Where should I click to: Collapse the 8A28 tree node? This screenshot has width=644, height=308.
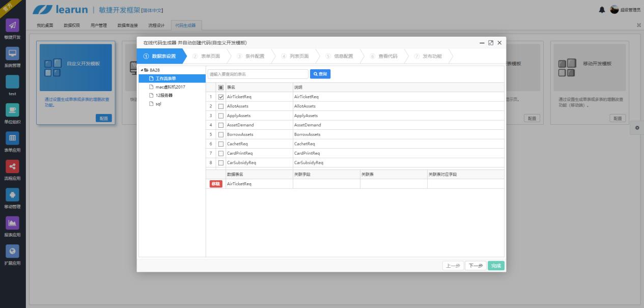pyautogui.click(x=142, y=70)
